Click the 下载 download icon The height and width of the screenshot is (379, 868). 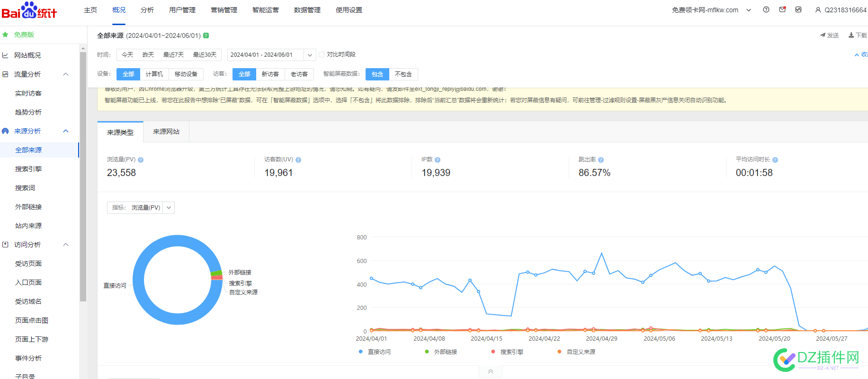click(x=851, y=35)
